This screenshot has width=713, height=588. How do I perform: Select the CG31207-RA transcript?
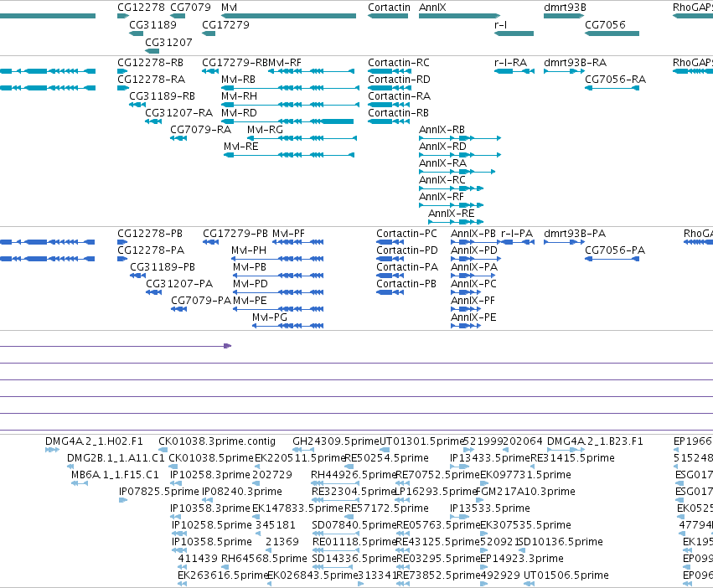[153, 121]
